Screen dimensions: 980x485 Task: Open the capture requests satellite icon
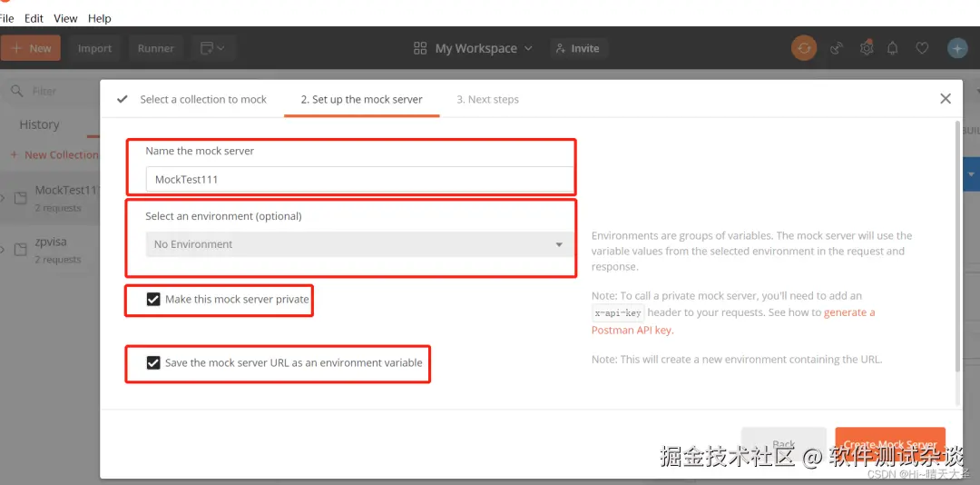pos(837,48)
